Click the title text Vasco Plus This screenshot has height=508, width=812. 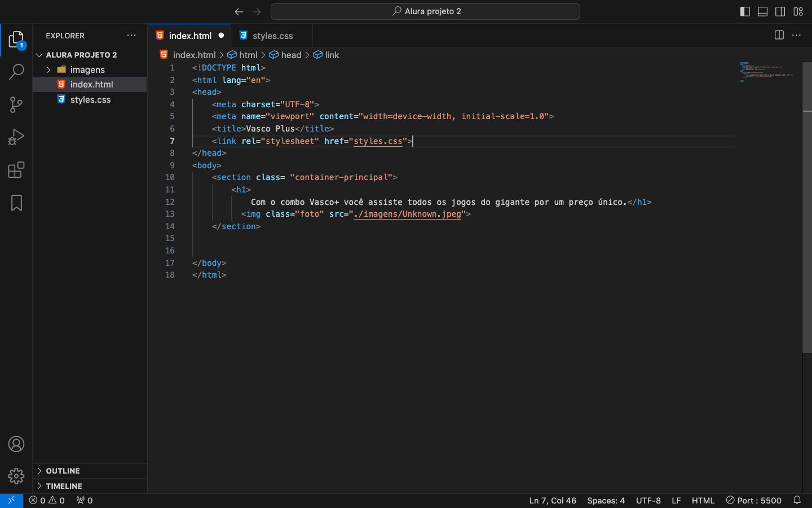click(270, 129)
